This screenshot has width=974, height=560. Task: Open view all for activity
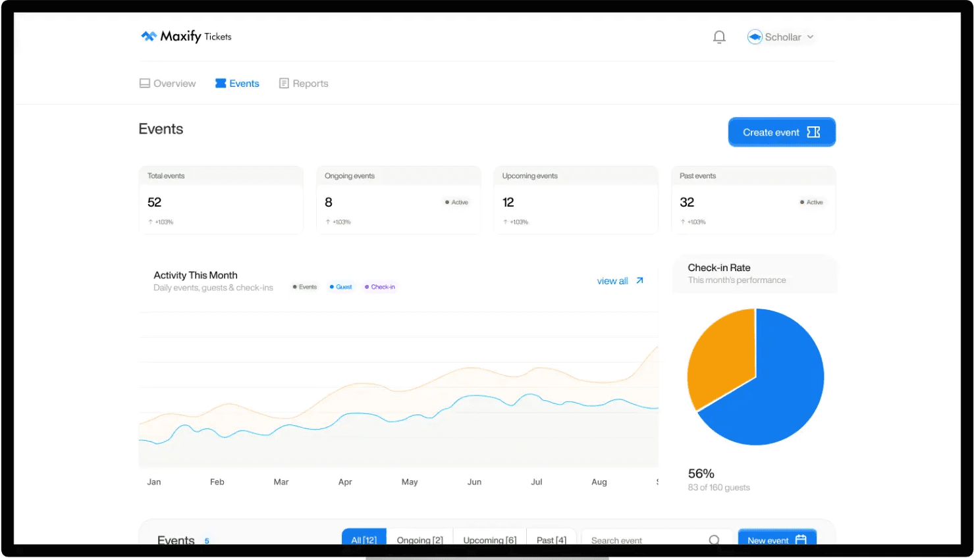612,280
